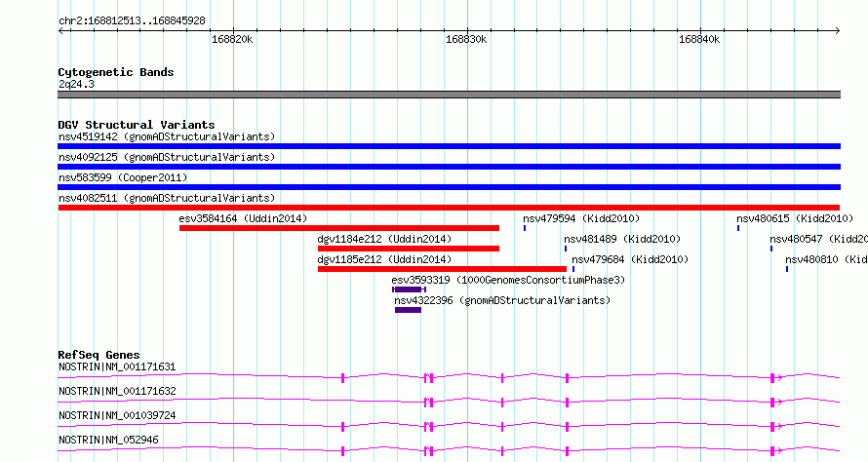Viewport: 868px width, 462px height.
Task: Select the esv3593319 1000GenomesConsortiumPhase3 label
Action: click(x=508, y=280)
